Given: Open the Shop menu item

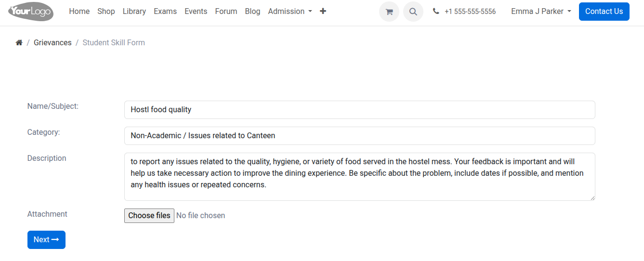Looking at the screenshot, I should 106,11.
